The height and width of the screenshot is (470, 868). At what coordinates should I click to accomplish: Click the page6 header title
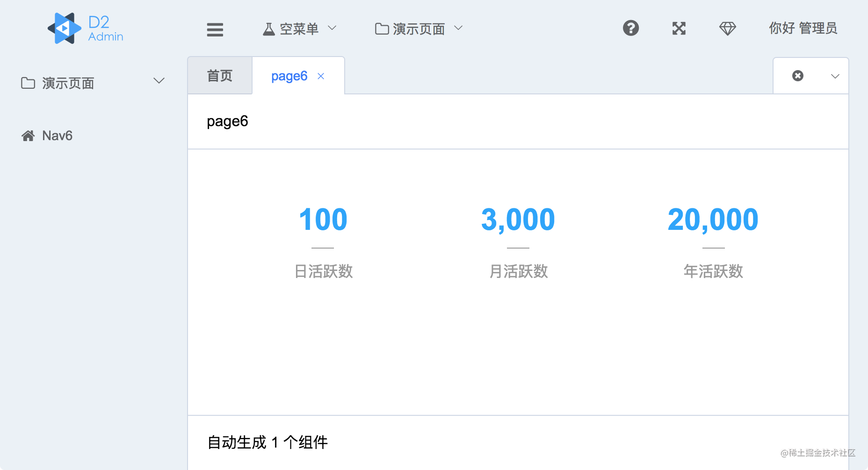tap(227, 121)
